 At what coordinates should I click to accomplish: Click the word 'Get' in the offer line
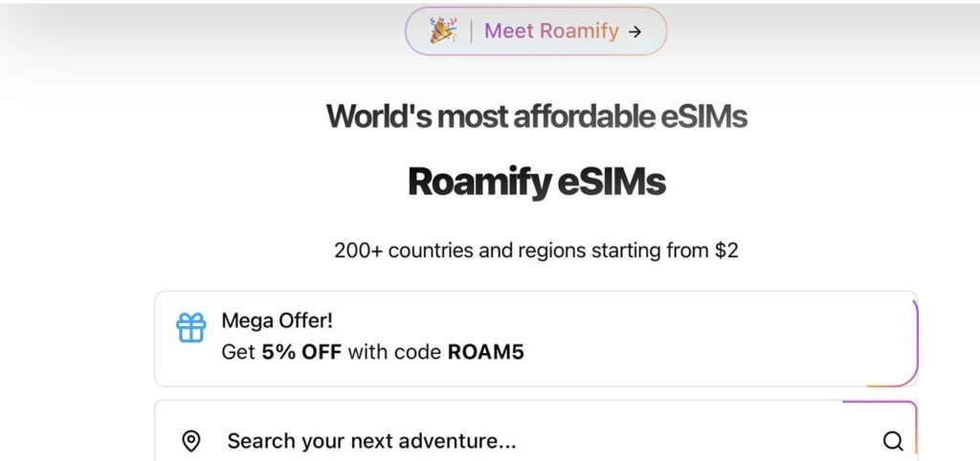[238, 352]
